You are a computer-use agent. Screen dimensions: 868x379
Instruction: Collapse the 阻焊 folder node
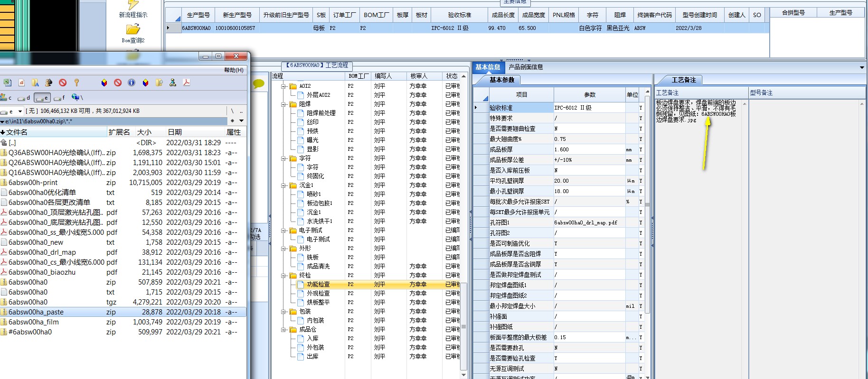click(x=283, y=104)
